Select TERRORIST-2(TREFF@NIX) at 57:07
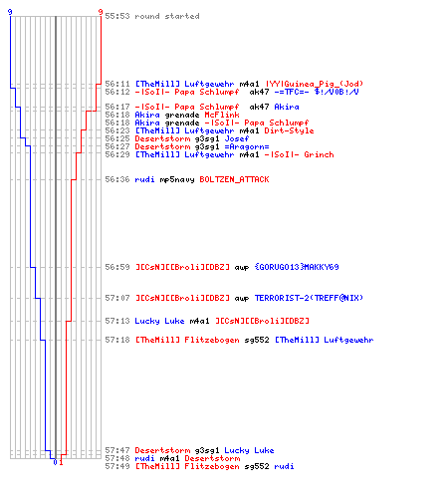Viewport: 448px width, 498px height. pos(309,298)
